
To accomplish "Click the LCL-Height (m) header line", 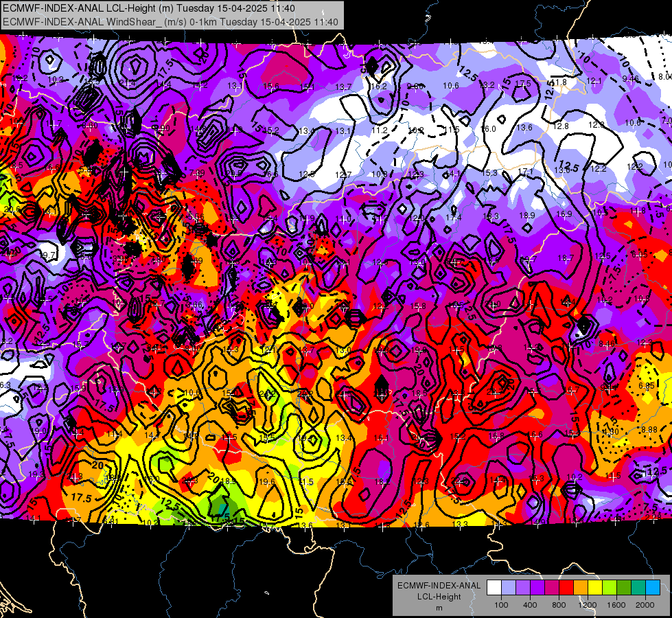I will click(x=149, y=8).
